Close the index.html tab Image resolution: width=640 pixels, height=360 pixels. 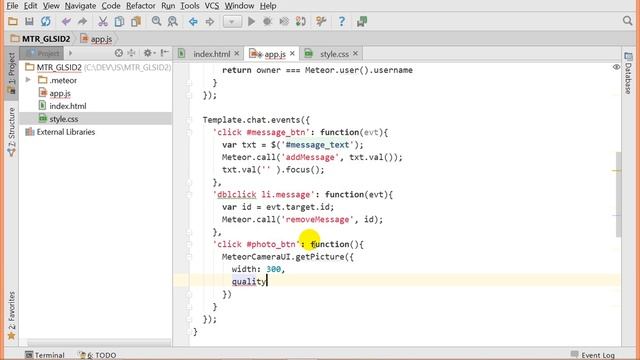tap(236, 53)
